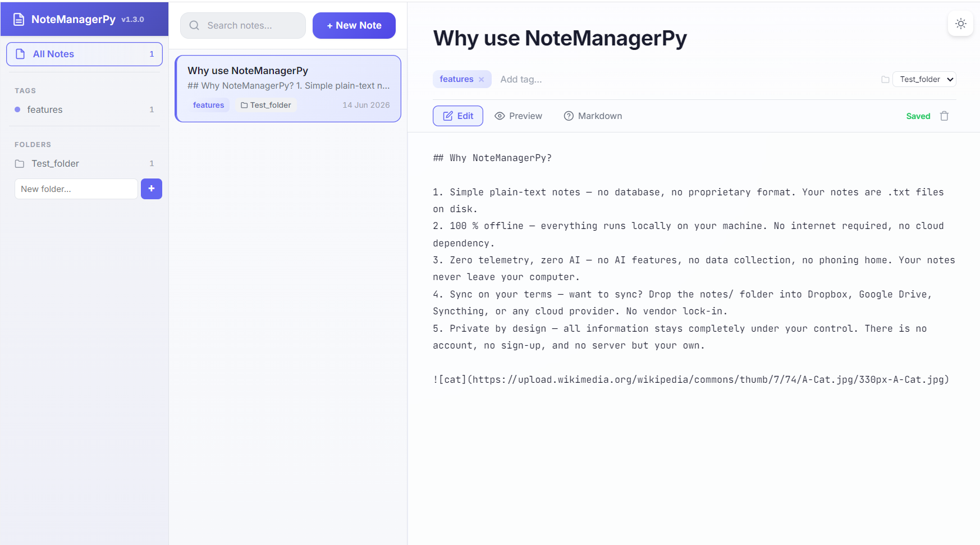Filter notes by the features tag in the sidebar
Viewport: 980px width, 545px height.
[x=84, y=109]
